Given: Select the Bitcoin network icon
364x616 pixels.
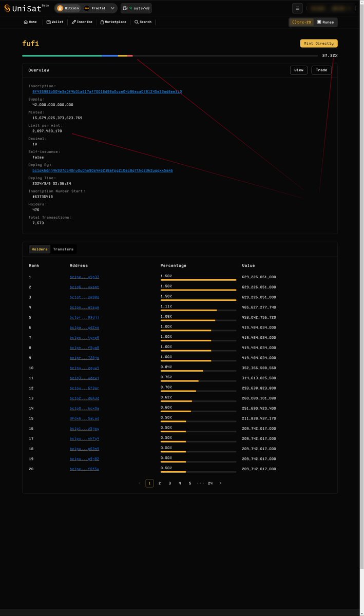Looking at the screenshot, I should click(x=60, y=8).
